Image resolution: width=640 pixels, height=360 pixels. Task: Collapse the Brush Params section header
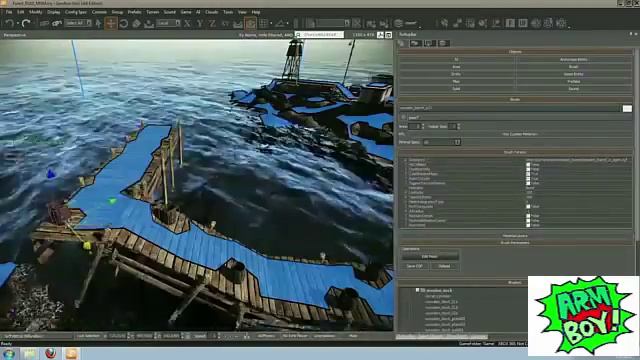[x=515, y=152]
